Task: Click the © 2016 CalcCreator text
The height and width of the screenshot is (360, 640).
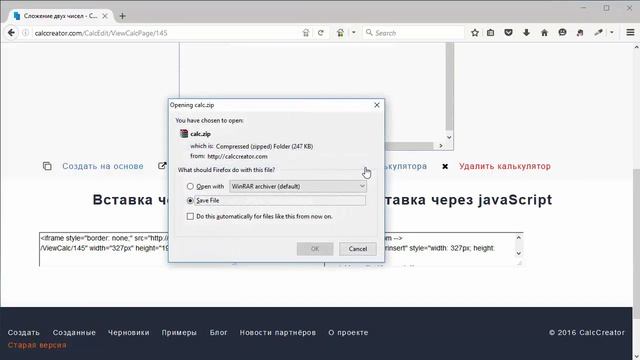Action: (587, 332)
